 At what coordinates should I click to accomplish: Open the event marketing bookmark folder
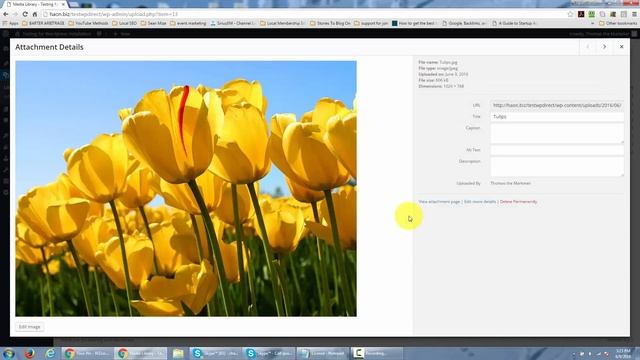click(x=188, y=23)
